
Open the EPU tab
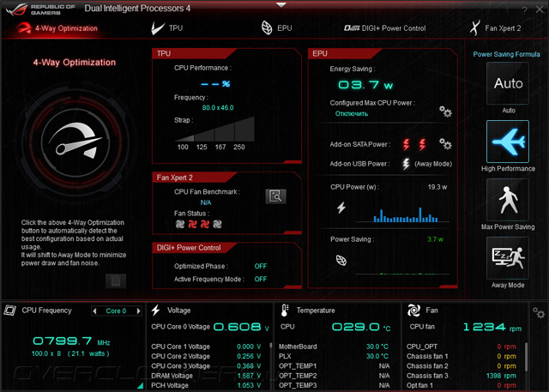coord(276,28)
